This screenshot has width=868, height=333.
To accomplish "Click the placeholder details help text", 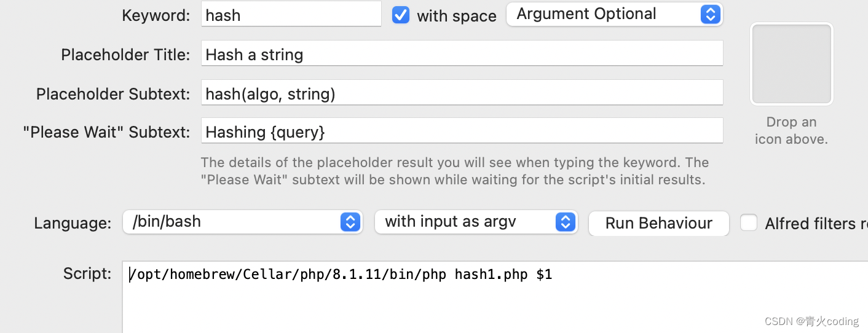I will (x=455, y=171).
